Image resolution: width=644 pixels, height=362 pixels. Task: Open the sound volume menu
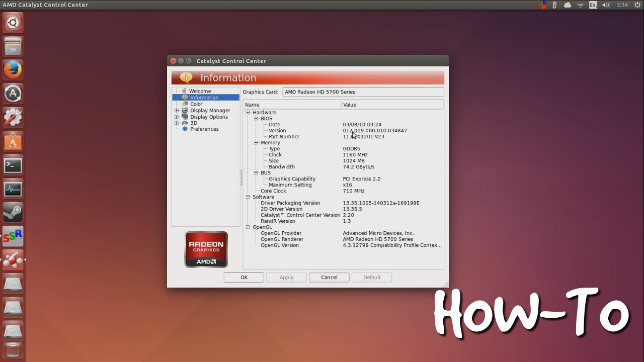pos(606,5)
